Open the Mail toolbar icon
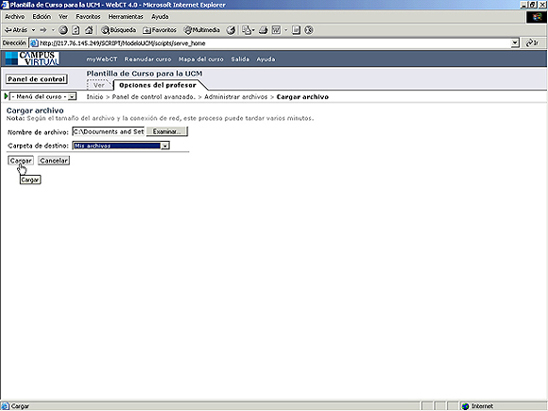The height and width of the screenshot is (411, 548). point(248,30)
